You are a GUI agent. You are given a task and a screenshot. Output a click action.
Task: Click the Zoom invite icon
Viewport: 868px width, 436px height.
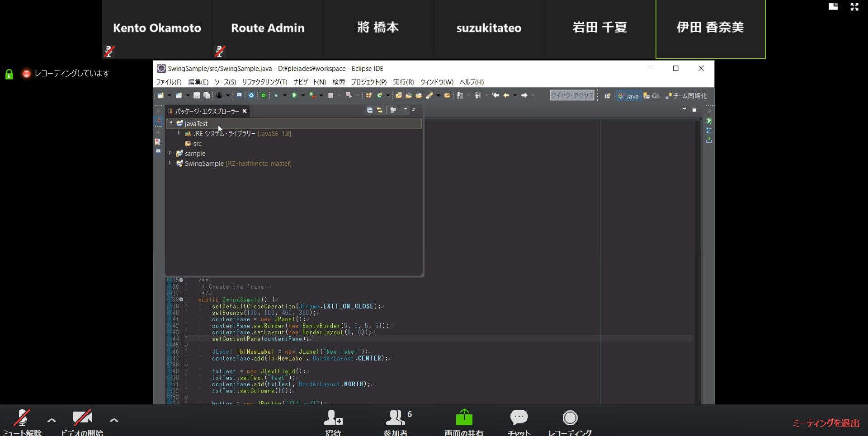(x=333, y=422)
